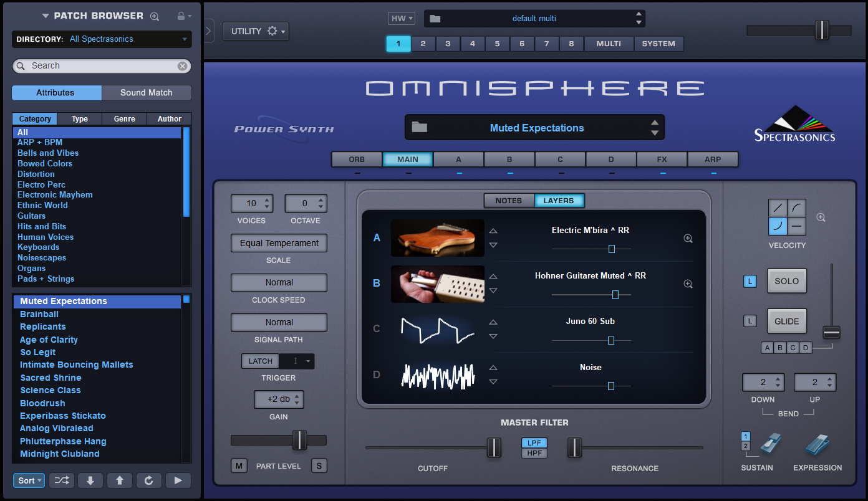
Task: Click the SOLO button
Action: tap(787, 281)
